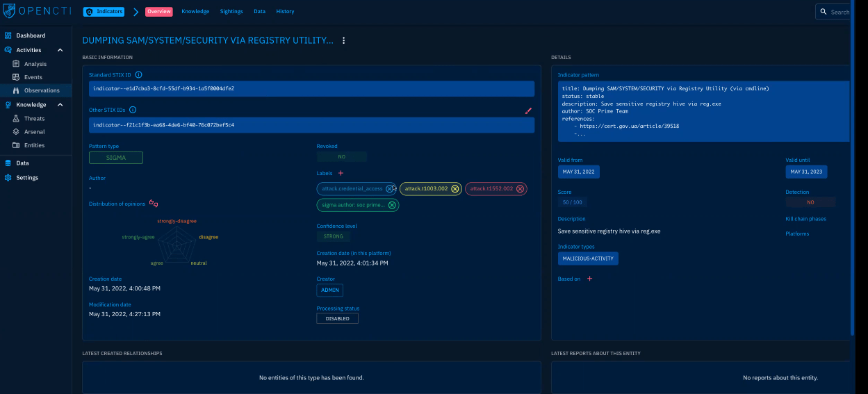Viewport: 868px width, 394px height.
Task: Remove the sigma author: soc prime label
Action: click(392, 205)
